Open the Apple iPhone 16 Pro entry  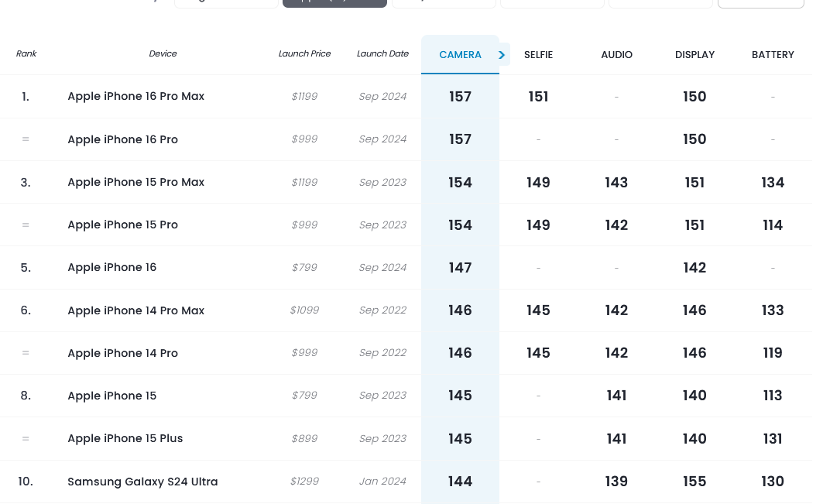[123, 139]
